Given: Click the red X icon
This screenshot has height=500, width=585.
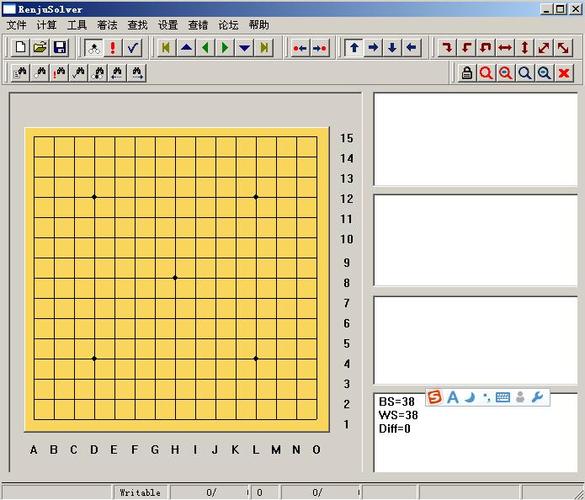Looking at the screenshot, I should coord(564,73).
